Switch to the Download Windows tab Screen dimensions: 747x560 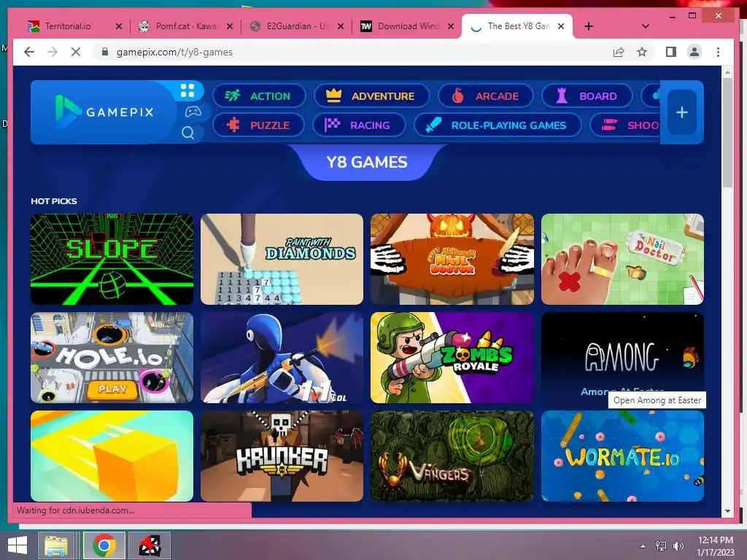(x=408, y=26)
